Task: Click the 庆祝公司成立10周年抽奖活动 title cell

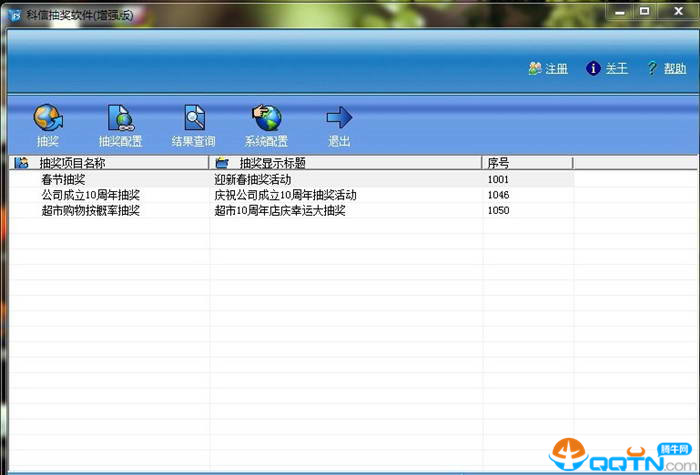Action: 285,195
